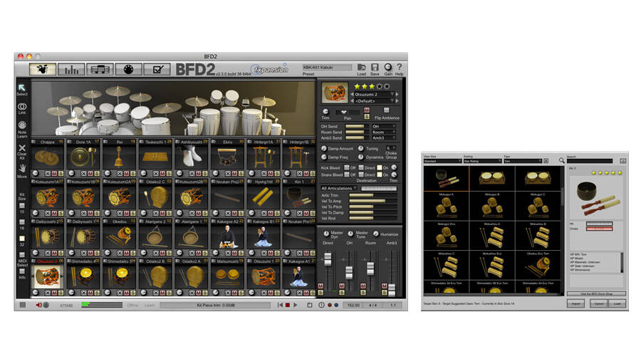Open the Room send destination dropdown
This screenshot has width=641, height=364.
click(383, 132)
